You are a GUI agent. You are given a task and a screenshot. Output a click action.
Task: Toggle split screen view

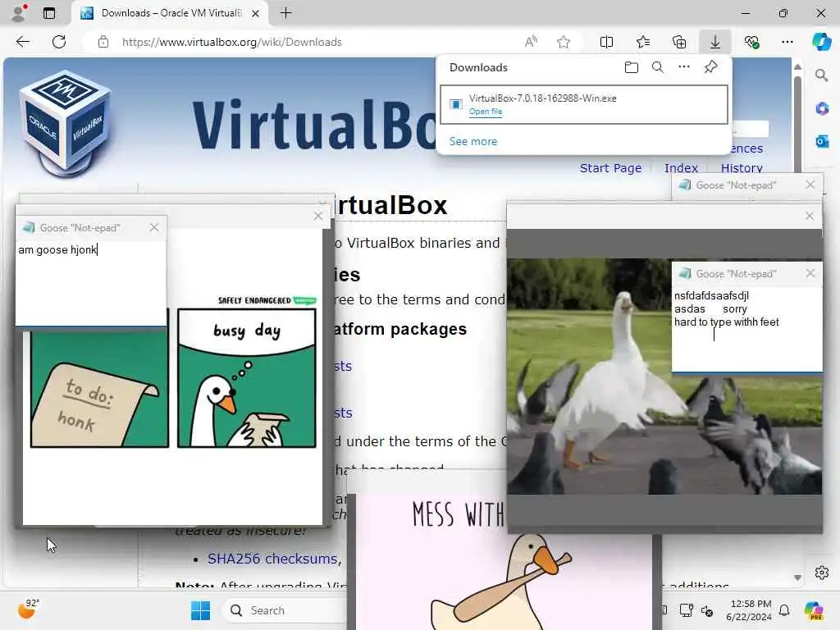coord(606,42)
